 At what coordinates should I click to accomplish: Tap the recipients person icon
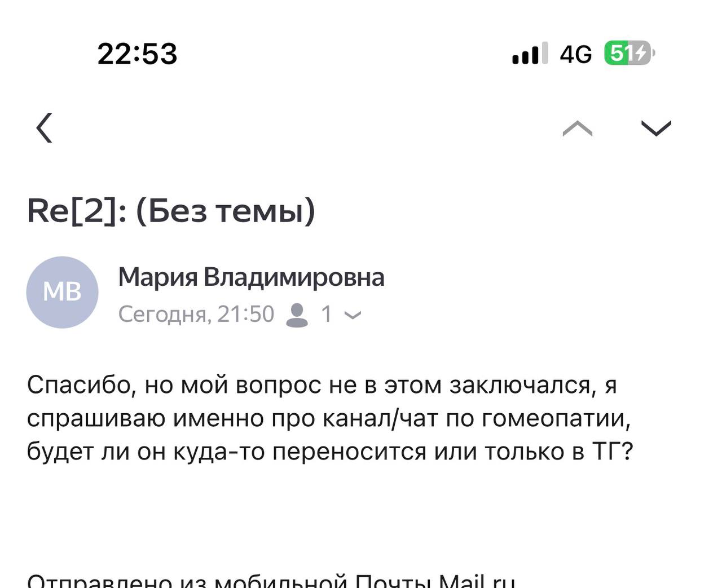coord(297,315)
